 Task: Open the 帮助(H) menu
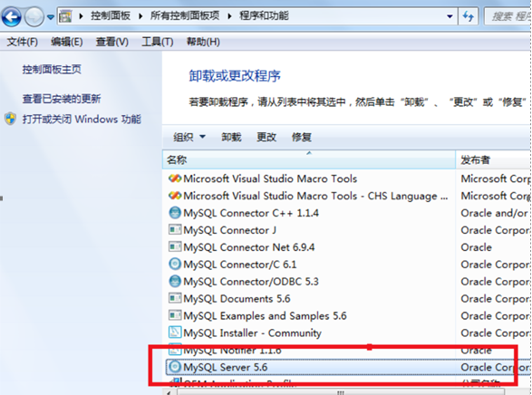tap(203, 42)
